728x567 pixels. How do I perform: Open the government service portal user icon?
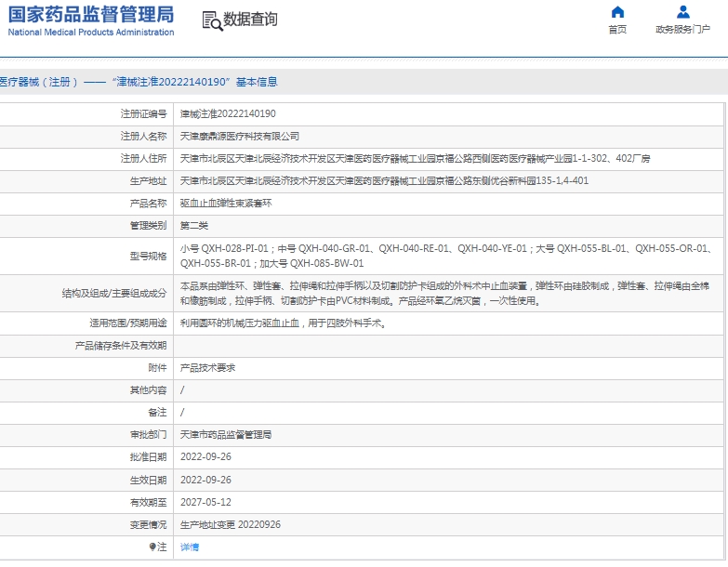click(x=683, y=11)
